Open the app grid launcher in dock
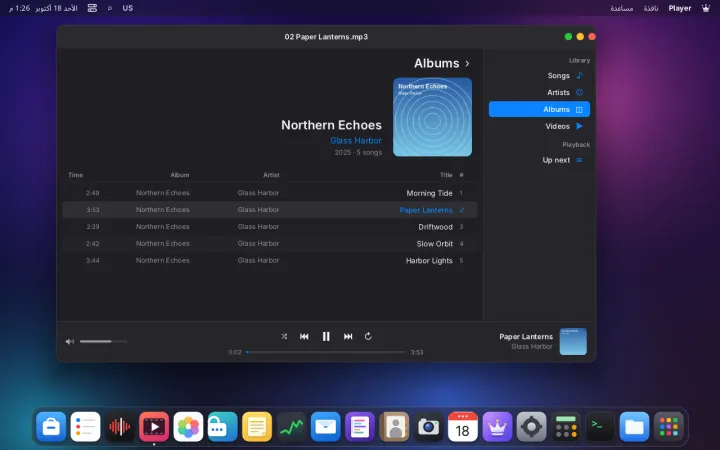This screenshot has width=720, height=450. (669, 427)
